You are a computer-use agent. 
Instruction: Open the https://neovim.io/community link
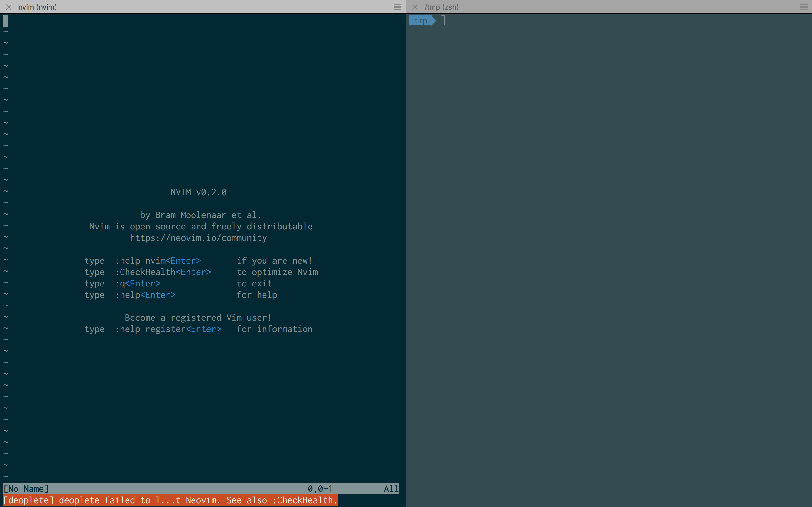pos(198,238)
